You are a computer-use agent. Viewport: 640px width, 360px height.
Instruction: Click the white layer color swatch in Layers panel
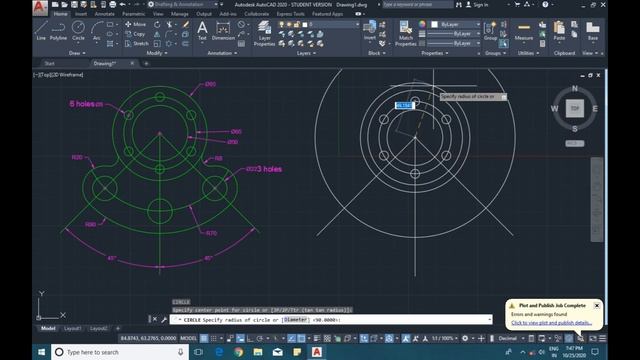pos(304,24)
